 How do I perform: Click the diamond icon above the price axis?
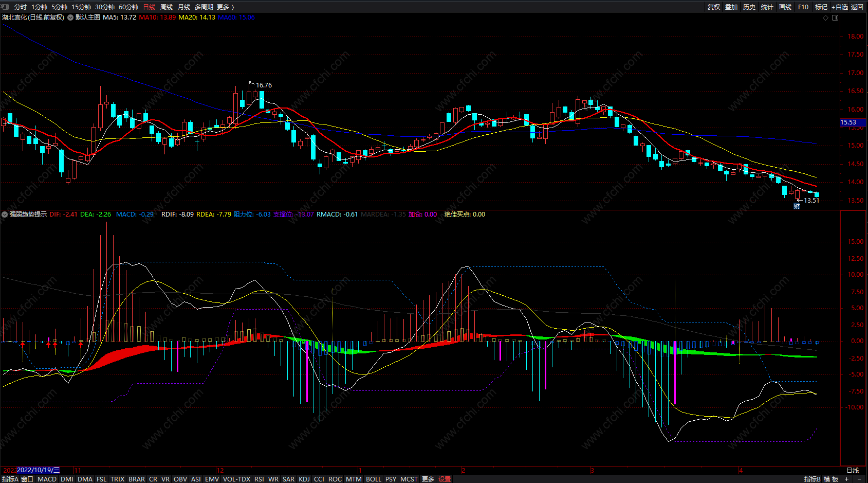tap(826, 17)
